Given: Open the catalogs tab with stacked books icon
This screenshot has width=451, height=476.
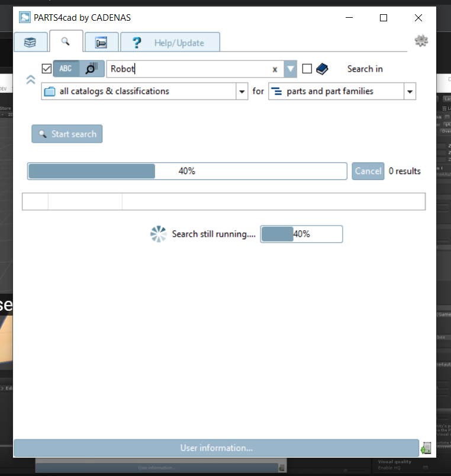Looking at the screenshot, I should click(31, 42).
